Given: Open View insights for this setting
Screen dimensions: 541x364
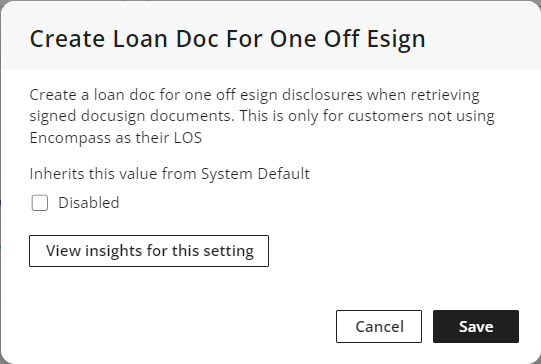Looking at the screenshot, I should tap(149, 251).
